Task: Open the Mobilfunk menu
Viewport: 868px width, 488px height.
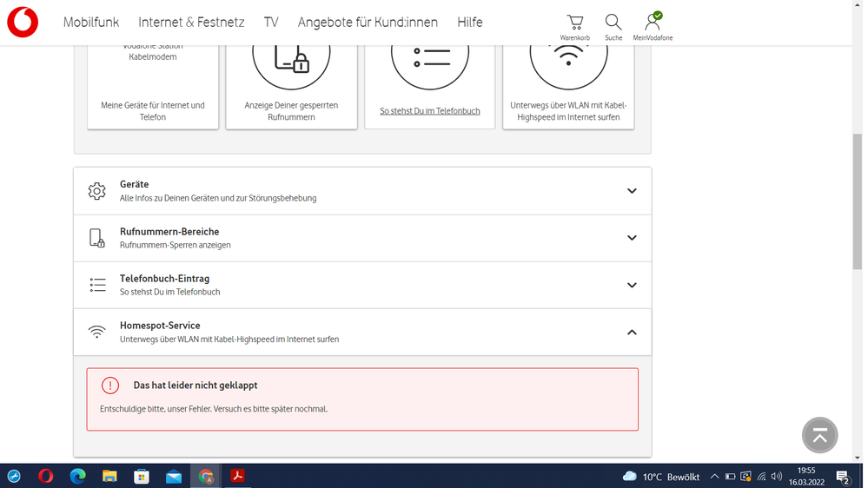Action: (90, 22)
